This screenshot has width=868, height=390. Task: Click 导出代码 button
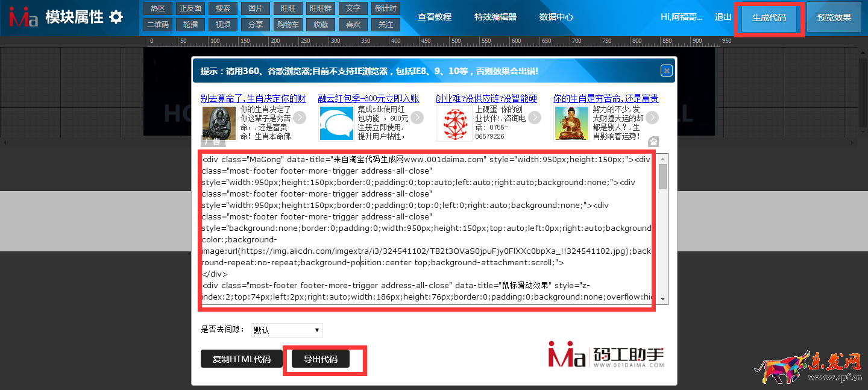click(x=320, y=359)
